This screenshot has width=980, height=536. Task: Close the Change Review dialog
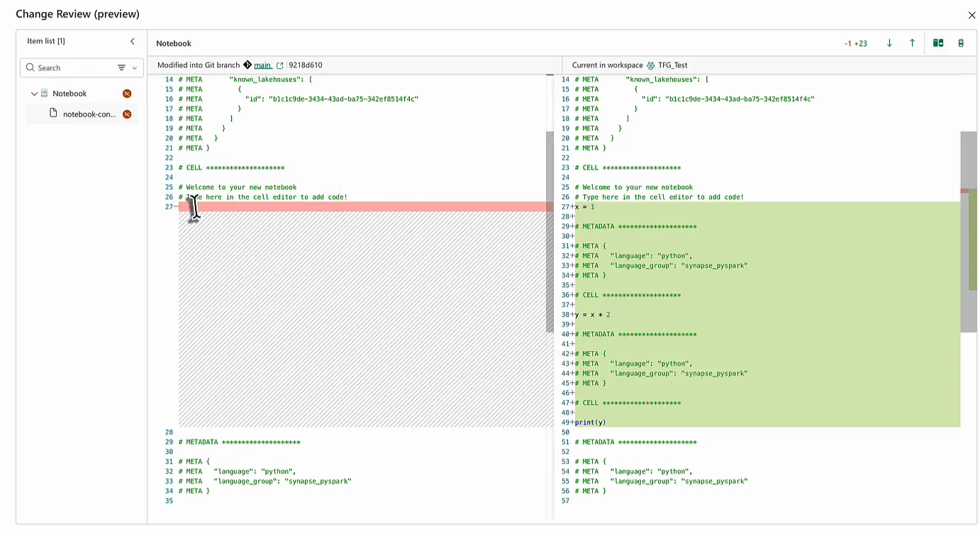972,15
